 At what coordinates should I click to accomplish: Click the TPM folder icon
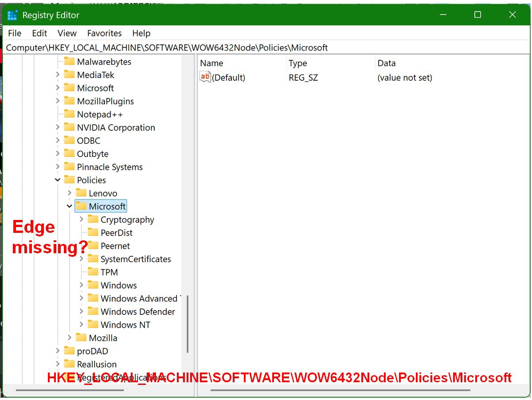[93, 272]
